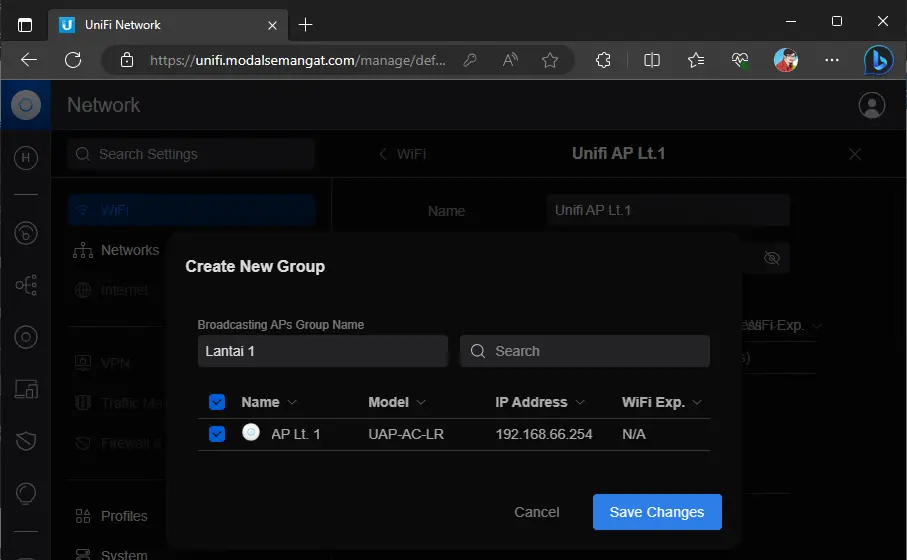Toggle split screen view

(652, 60)
